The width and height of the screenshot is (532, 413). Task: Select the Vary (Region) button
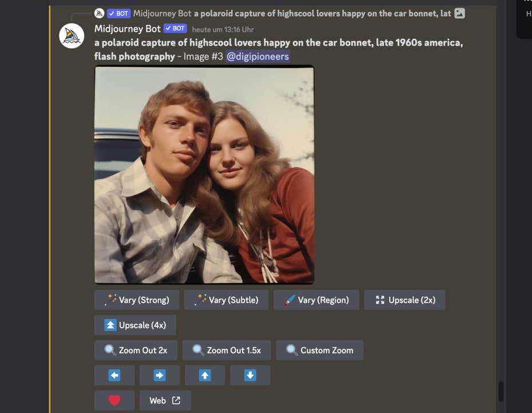click(x=316, y=300)
